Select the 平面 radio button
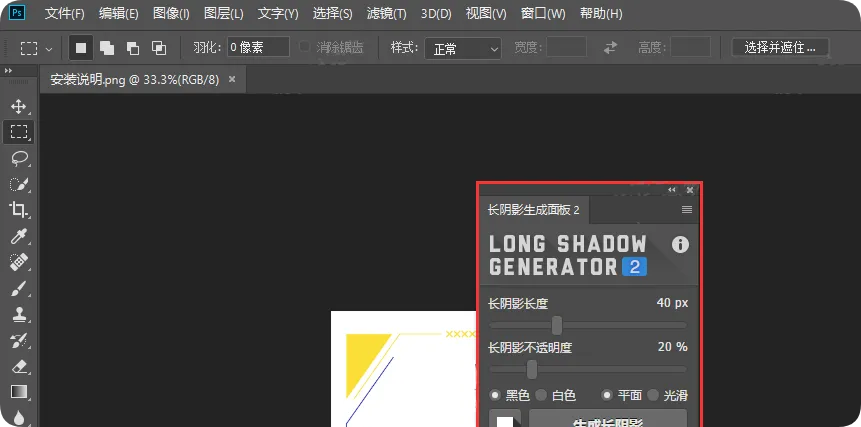 [607, 395]
